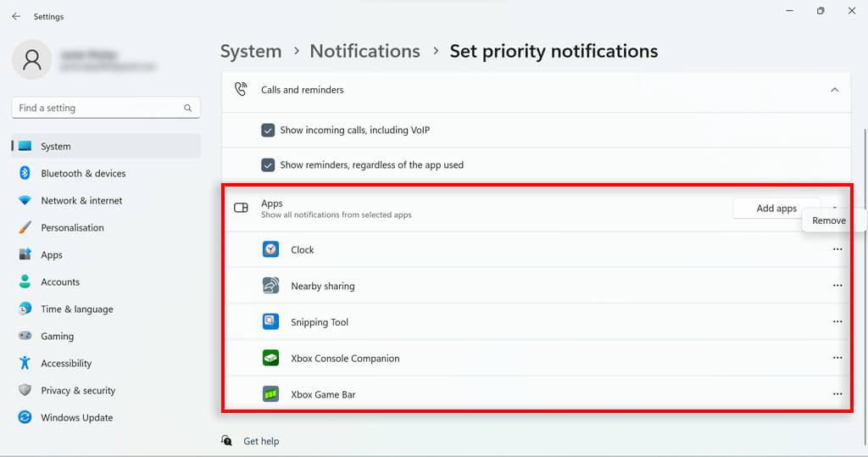This screenshot has height=457, width=868.
Task: Open the Get help link
Action: tap(261, 441)
